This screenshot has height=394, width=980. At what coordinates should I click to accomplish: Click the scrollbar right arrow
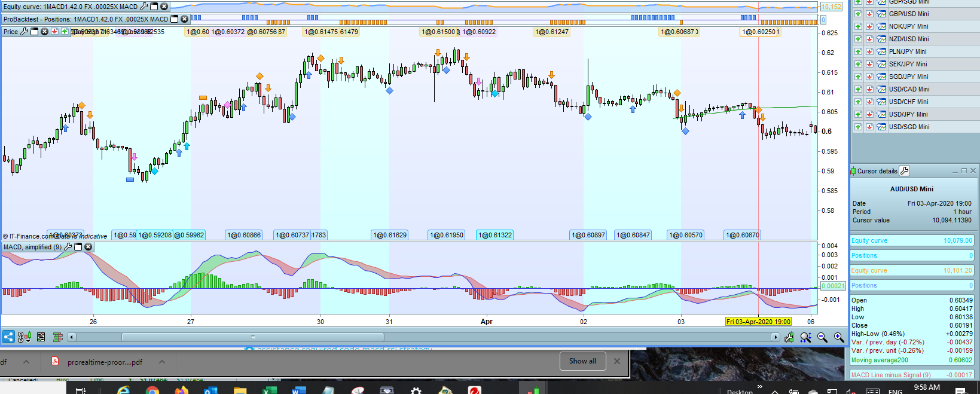click(x=776, y=337)
